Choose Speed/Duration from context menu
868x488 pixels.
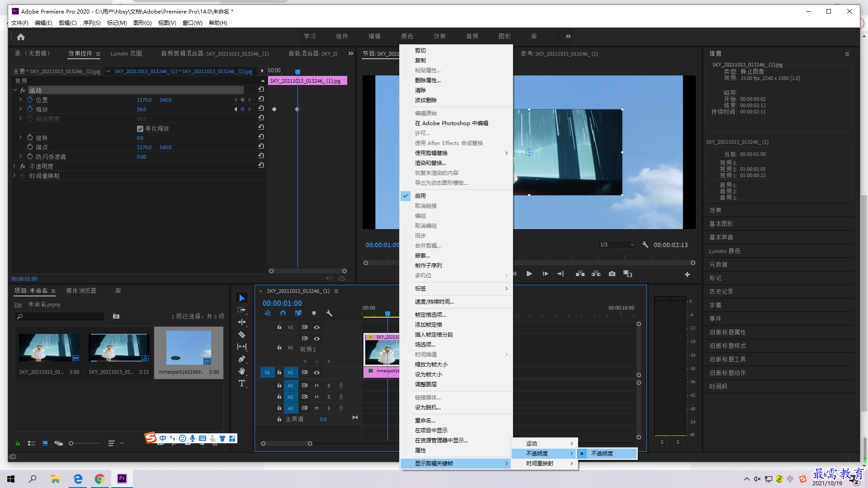point(434,302)
